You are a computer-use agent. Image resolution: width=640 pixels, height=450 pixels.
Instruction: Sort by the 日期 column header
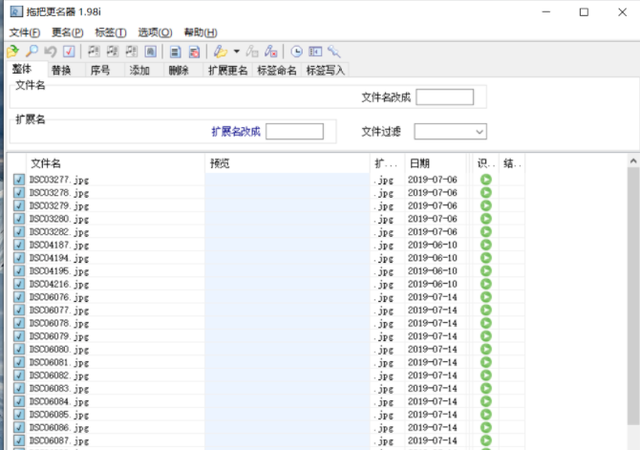pos(436,163)
